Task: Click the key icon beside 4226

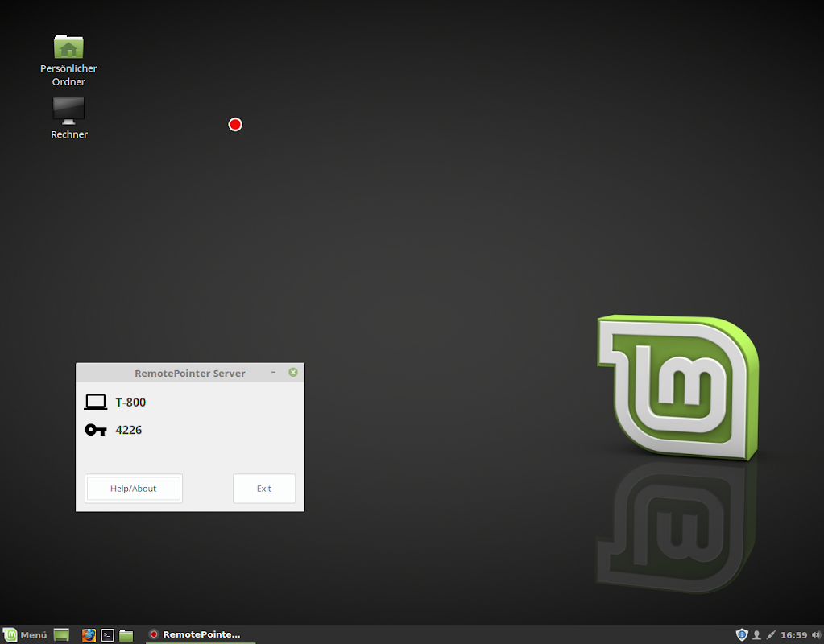Action: coord(96,430)
